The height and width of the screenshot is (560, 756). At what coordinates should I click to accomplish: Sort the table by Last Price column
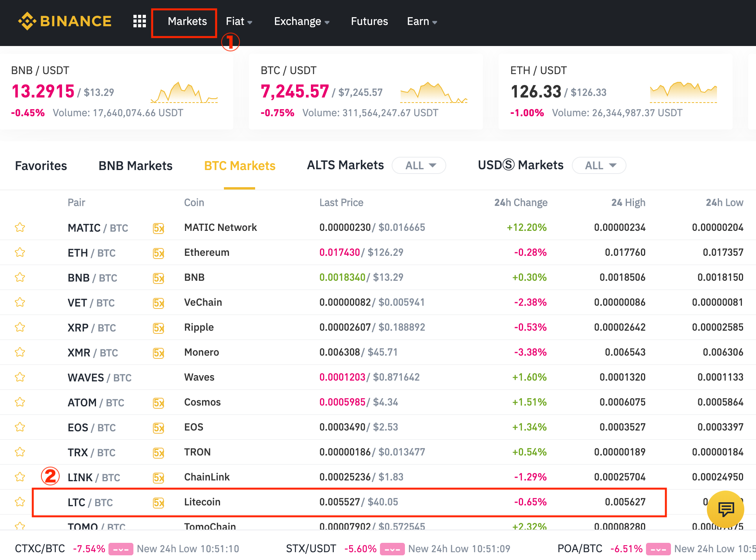pos(341,202)
